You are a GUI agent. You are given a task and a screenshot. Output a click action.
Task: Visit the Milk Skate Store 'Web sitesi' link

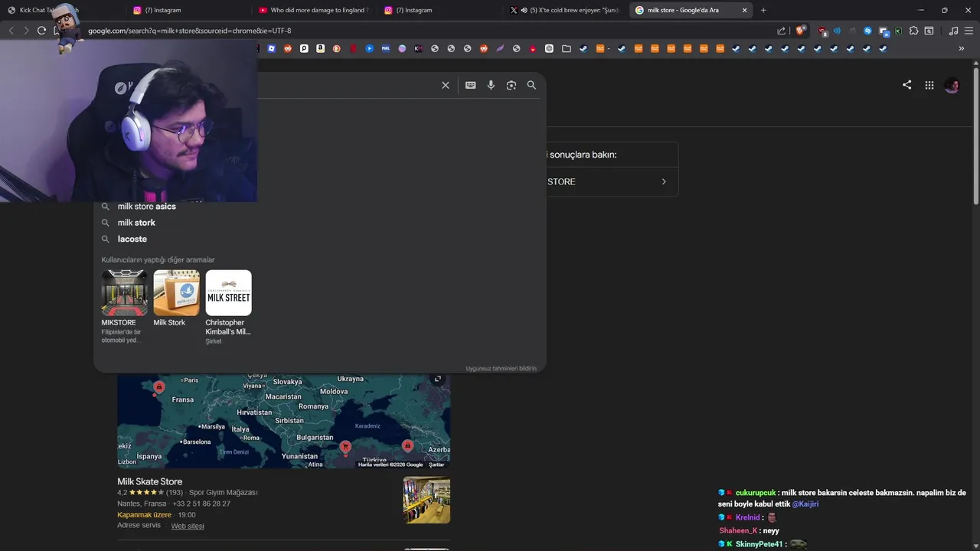point(188,526)
